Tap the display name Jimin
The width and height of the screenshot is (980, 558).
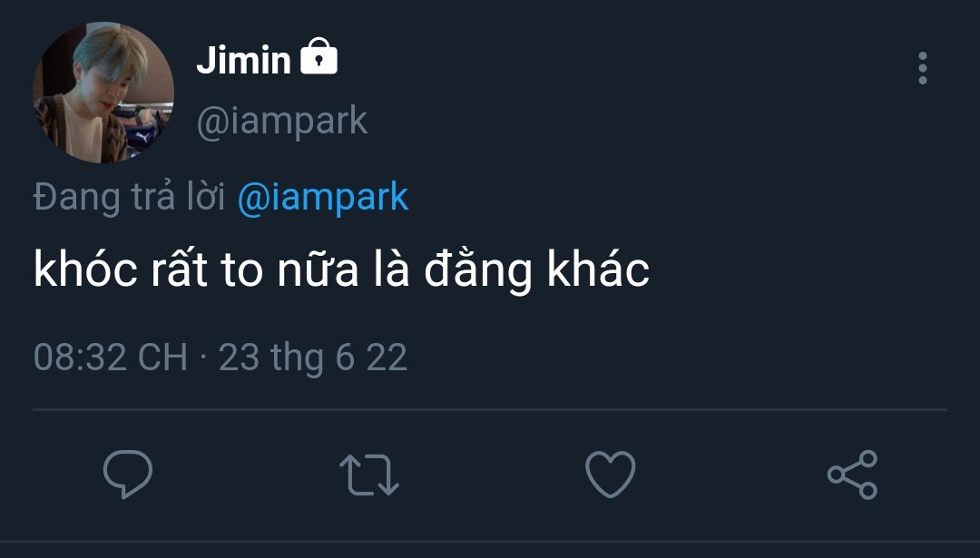coord(243,61)
